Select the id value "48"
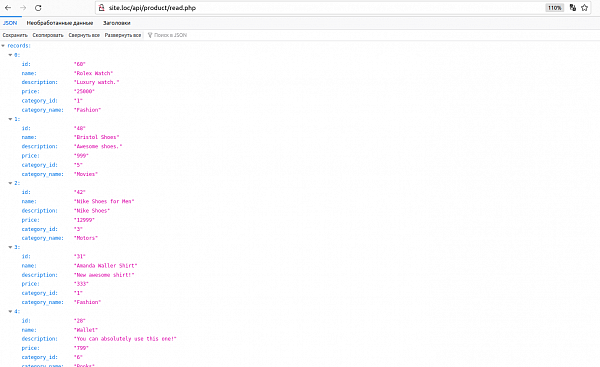Screen dimensions: 600x367 pyautogui.click(x=80, y=128)
